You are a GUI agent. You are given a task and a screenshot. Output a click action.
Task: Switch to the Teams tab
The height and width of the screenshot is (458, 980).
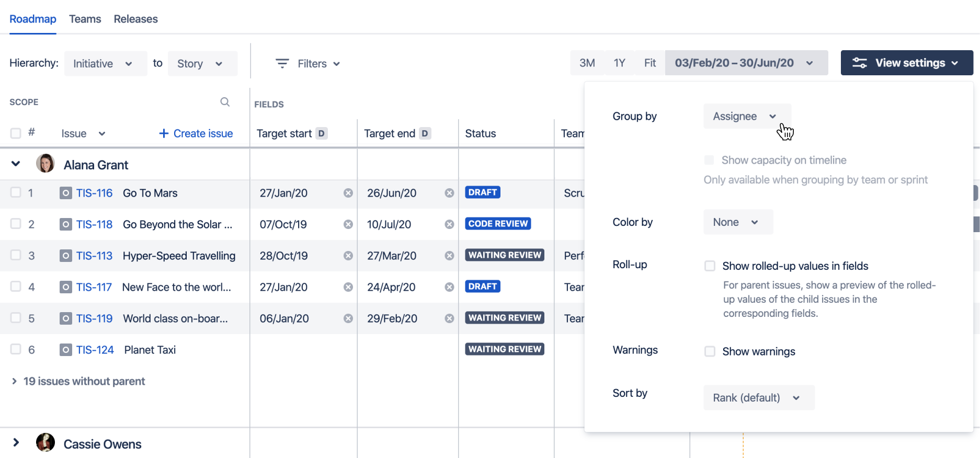85,19
